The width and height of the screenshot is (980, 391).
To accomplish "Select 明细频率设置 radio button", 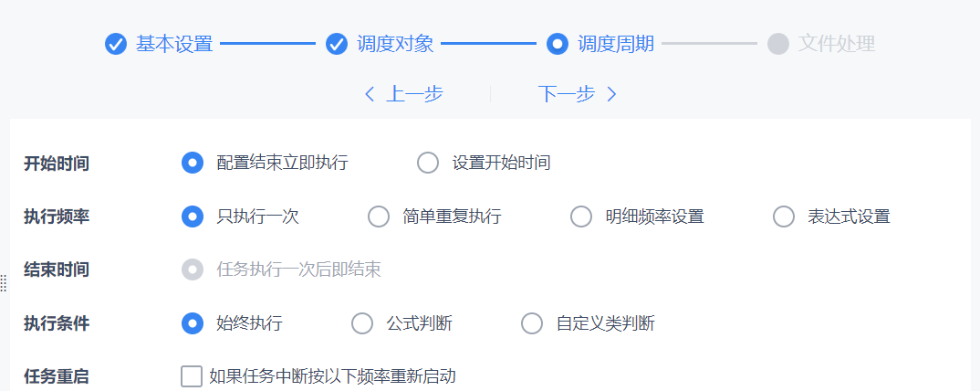I will click(581, 217).
